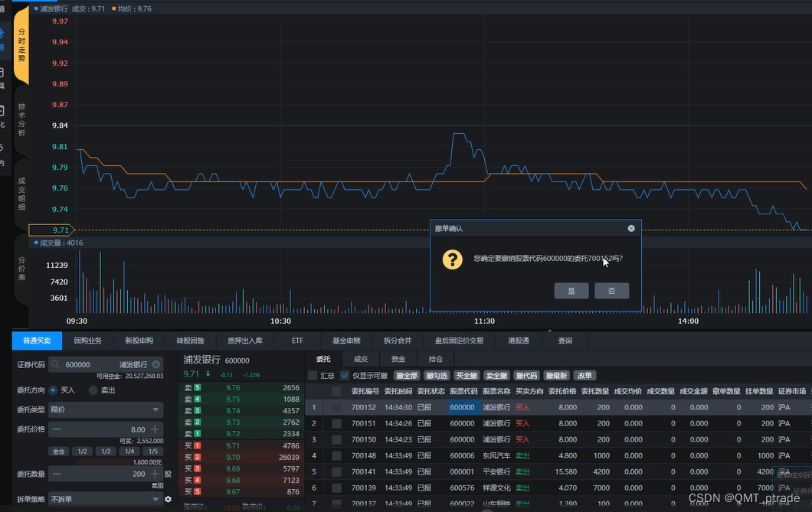This screenshot has width=812, height=512.
Task: Open the 质押出入库 tab
Action: (x=245, y=341)
